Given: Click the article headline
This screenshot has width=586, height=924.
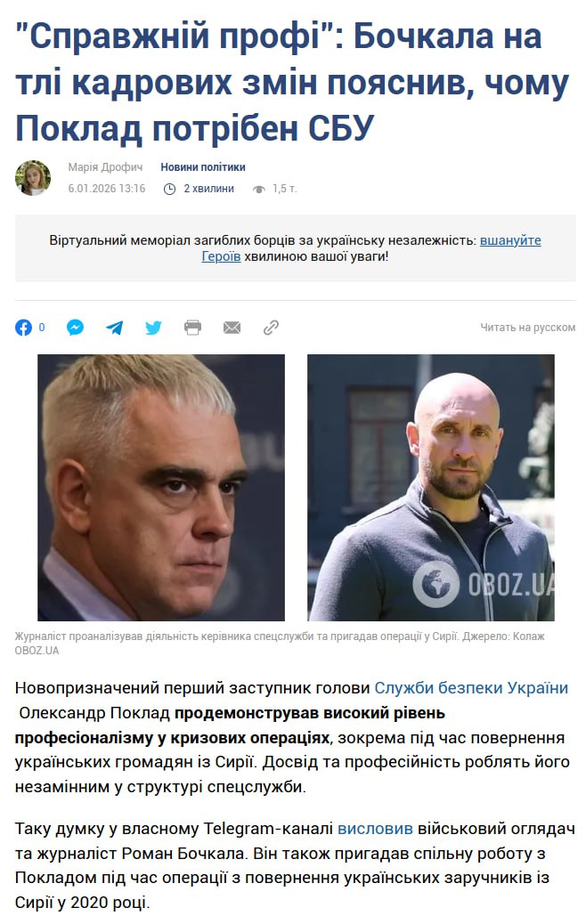Looking at the screenshot, I should click(292, 82).
